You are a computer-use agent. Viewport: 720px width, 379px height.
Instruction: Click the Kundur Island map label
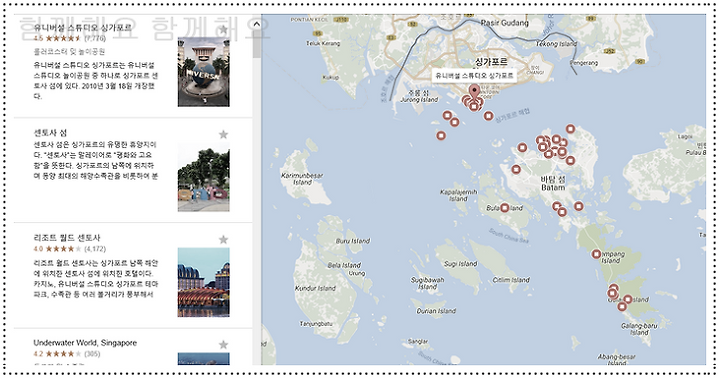tap(315, 288)
